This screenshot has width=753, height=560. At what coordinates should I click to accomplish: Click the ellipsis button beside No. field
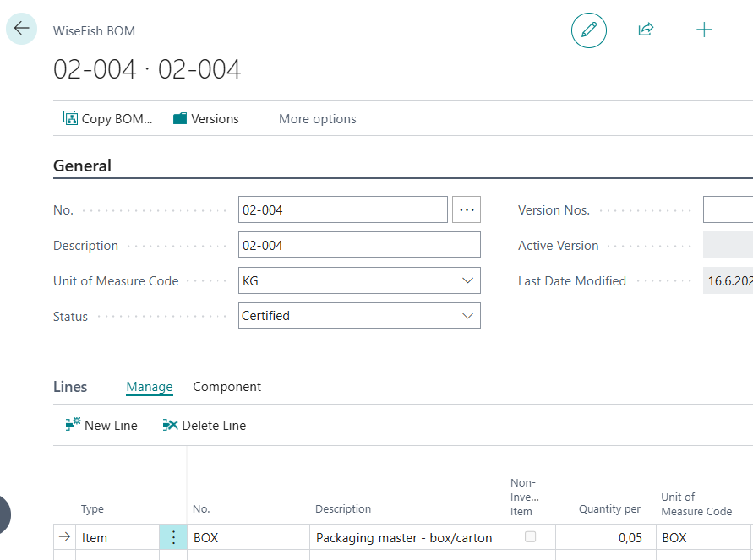pos(467,210)
